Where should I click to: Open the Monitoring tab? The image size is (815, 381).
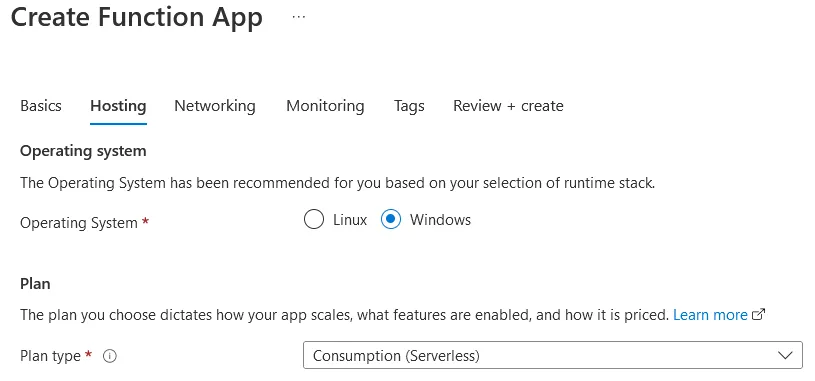click(325, 106)
